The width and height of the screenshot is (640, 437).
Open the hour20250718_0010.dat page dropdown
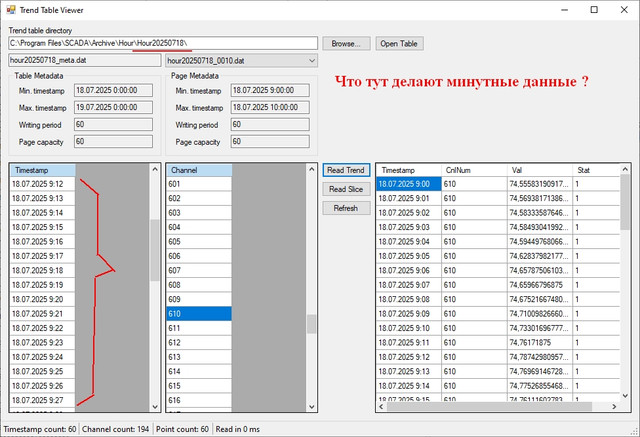pos(241,61)
